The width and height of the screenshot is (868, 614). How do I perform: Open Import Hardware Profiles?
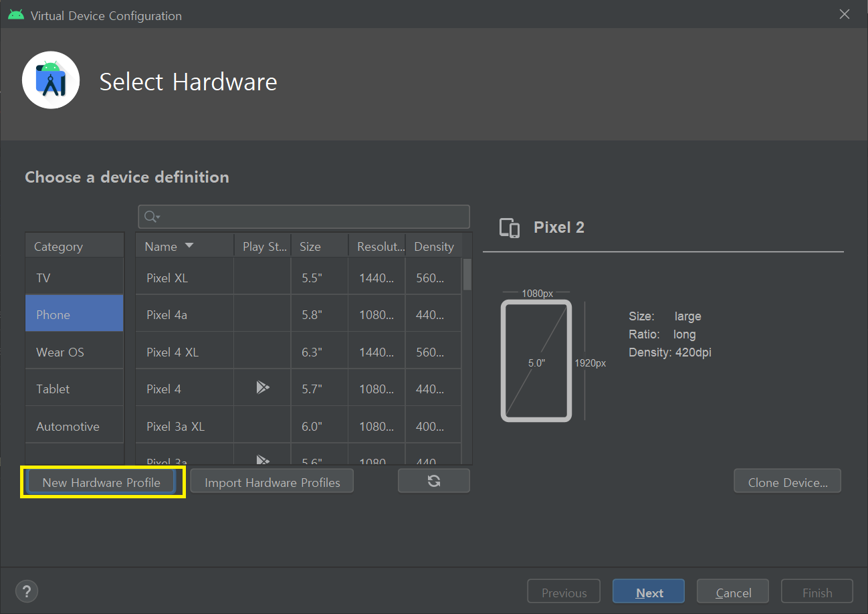[x=272, y=482]
